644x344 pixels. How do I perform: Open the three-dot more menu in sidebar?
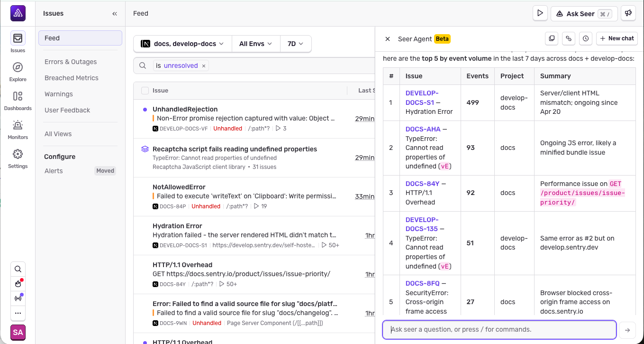[x=18, y=313]
